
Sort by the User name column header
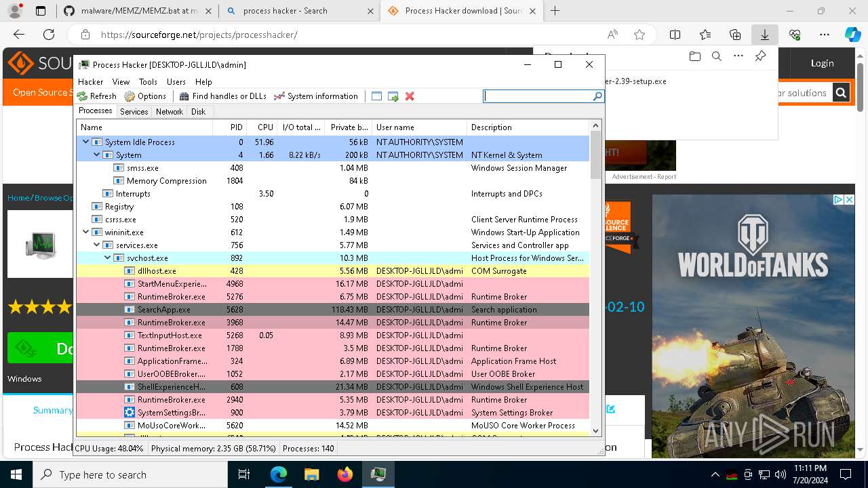(x=419, y=127)
